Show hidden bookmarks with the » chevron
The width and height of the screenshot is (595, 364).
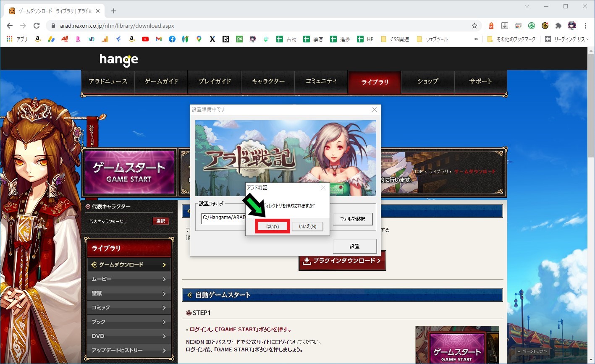click(x=476, y=39)
